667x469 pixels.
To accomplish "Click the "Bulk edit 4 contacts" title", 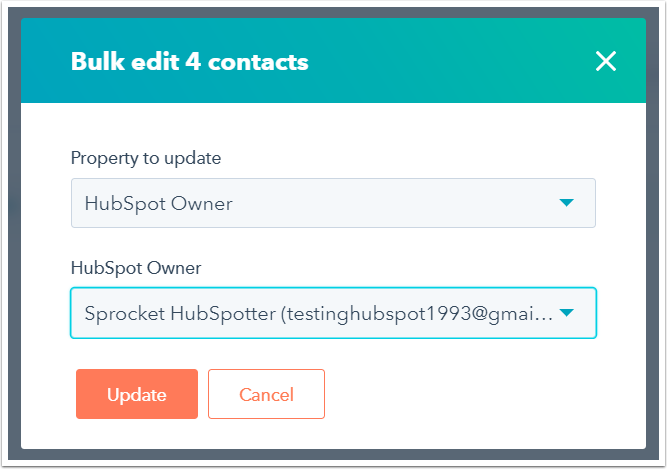I will [189, 62].
